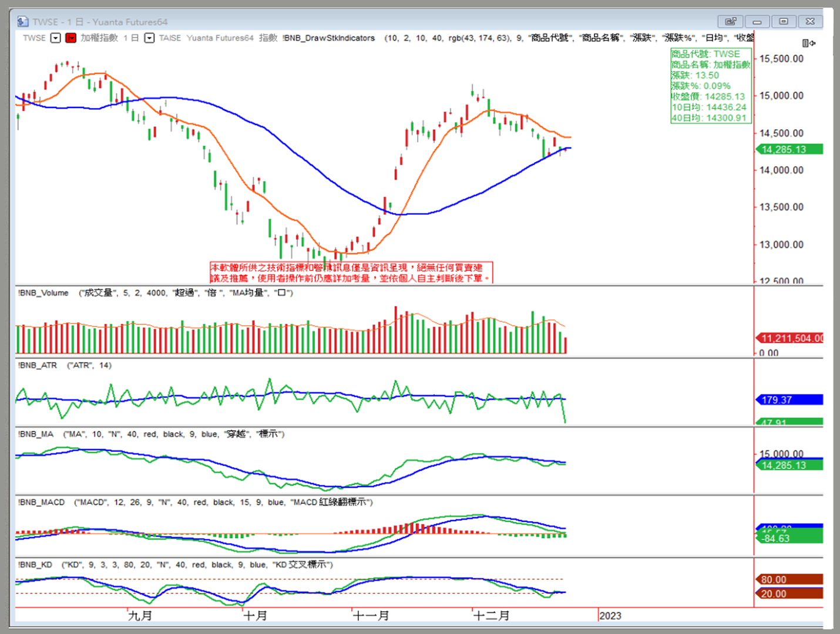Click the 指數 category label

coord(268,38)
